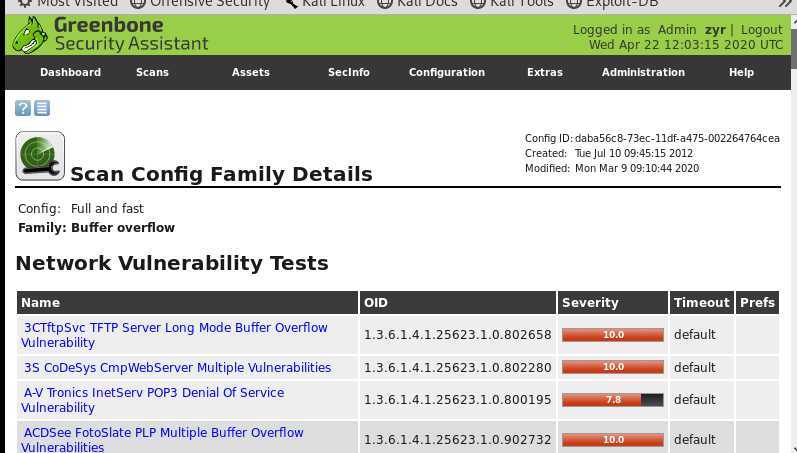Click OID 1.3.6.1.4.1.25623.1.0.802658

click(x=457, y=335)
